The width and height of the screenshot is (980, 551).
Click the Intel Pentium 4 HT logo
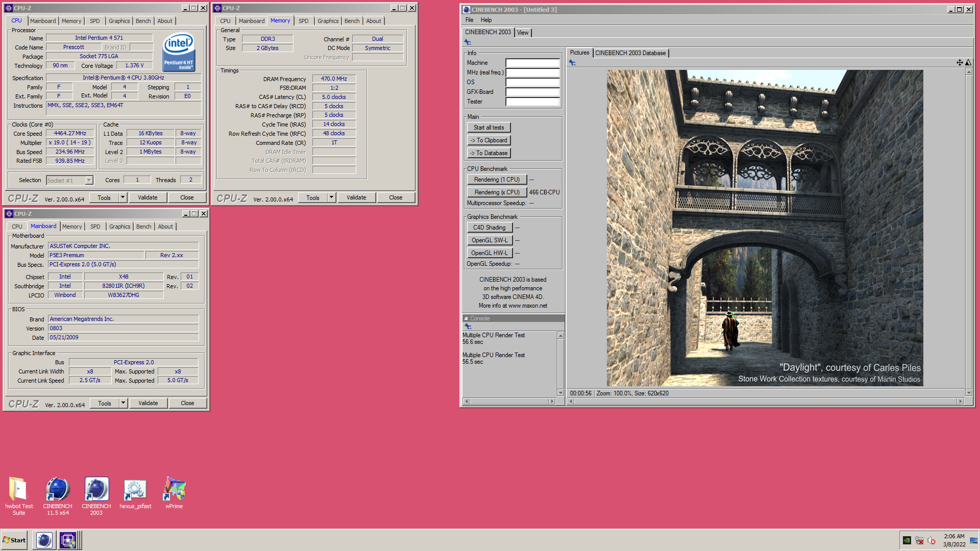coord(179,52)
